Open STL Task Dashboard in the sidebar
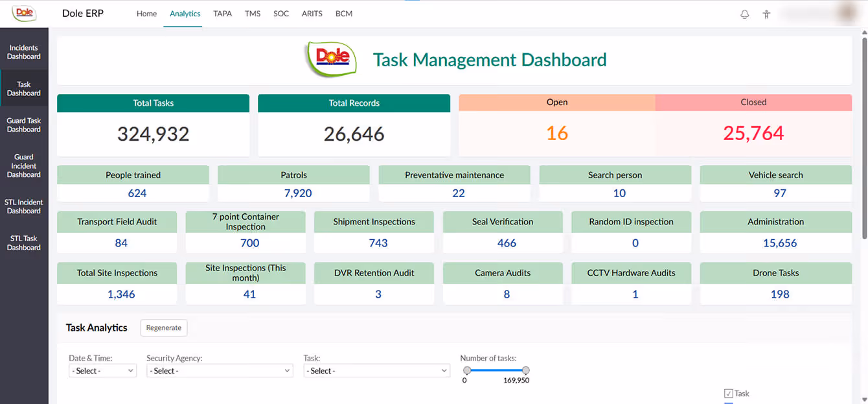This screenshot has width=868, height=404. pos(24,243)
